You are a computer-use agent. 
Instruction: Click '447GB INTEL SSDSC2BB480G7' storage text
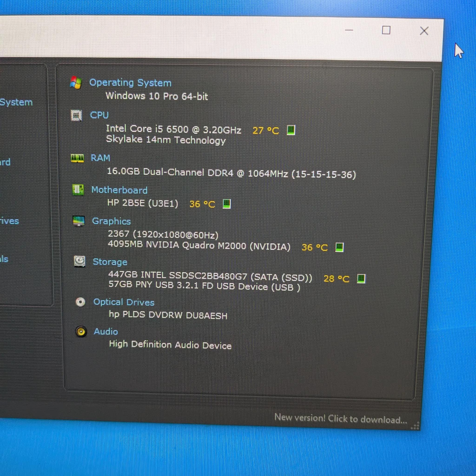pos(178,276)
